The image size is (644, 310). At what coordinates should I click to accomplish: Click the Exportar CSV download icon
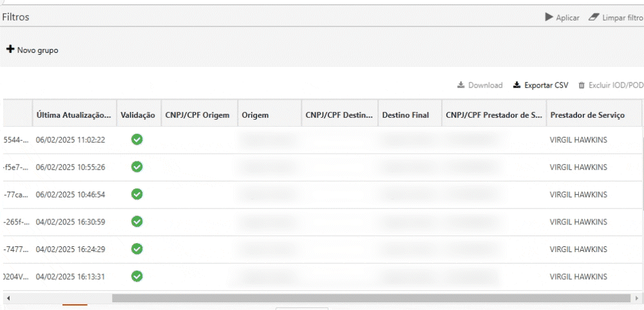tap(516, 85)
